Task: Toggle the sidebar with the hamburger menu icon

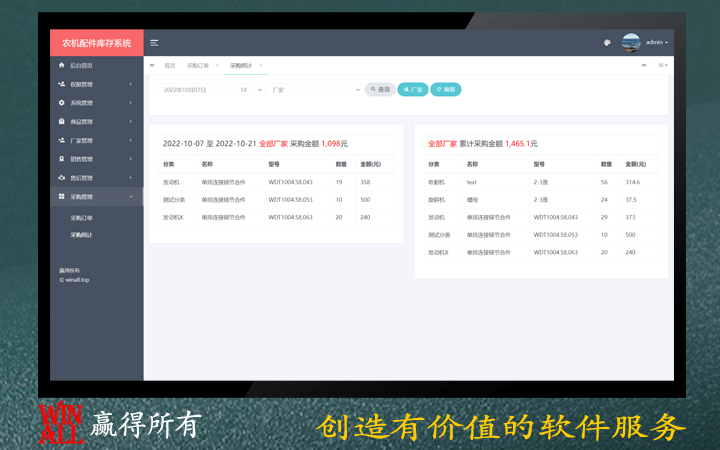Action: pos(154,43)
